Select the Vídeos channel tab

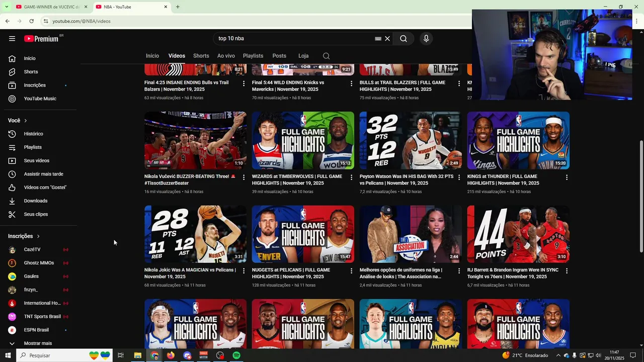pos(177,56)
